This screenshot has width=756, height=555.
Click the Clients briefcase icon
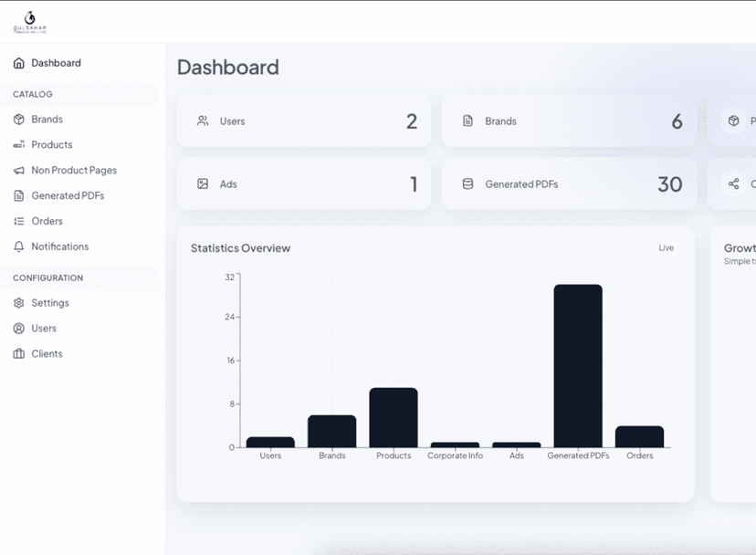(x=19, y=354)
